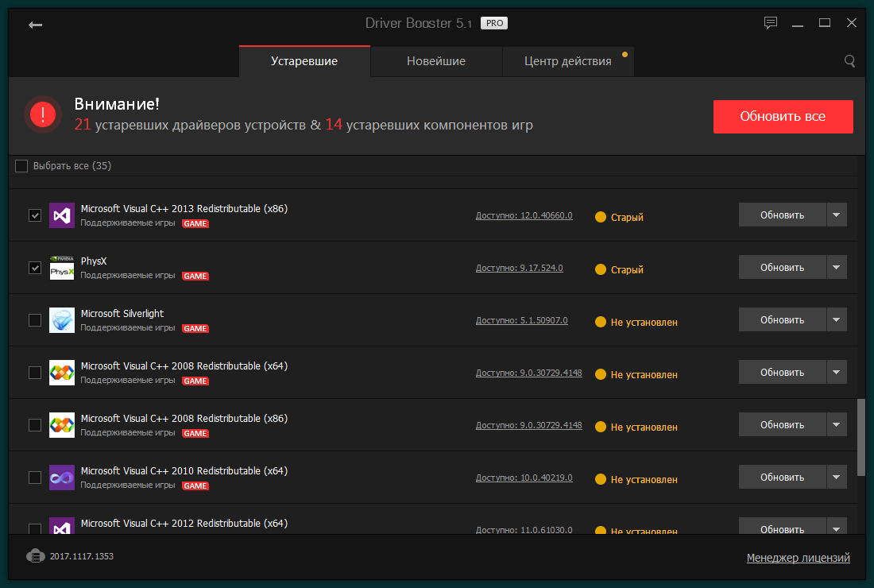This screenshot has width=874, height=588.
Task: Click the red warning exclamation icon
Action: [x=42, y=115]
